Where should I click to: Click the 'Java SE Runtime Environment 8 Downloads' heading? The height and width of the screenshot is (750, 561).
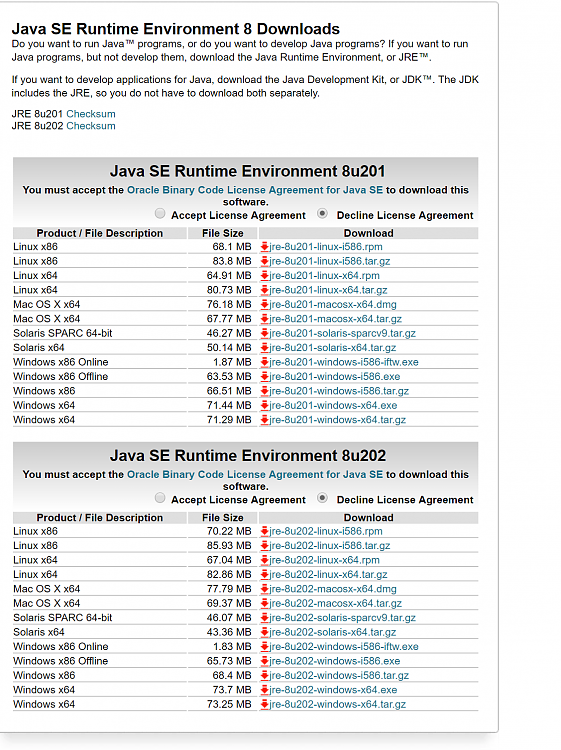click(x=176, y=29)
